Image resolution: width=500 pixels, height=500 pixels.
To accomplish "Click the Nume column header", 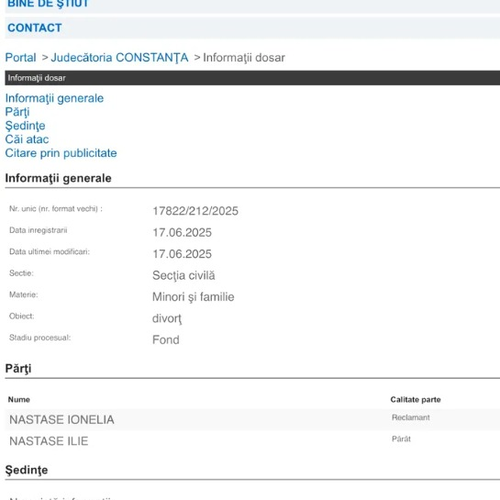I will (19, 400).
